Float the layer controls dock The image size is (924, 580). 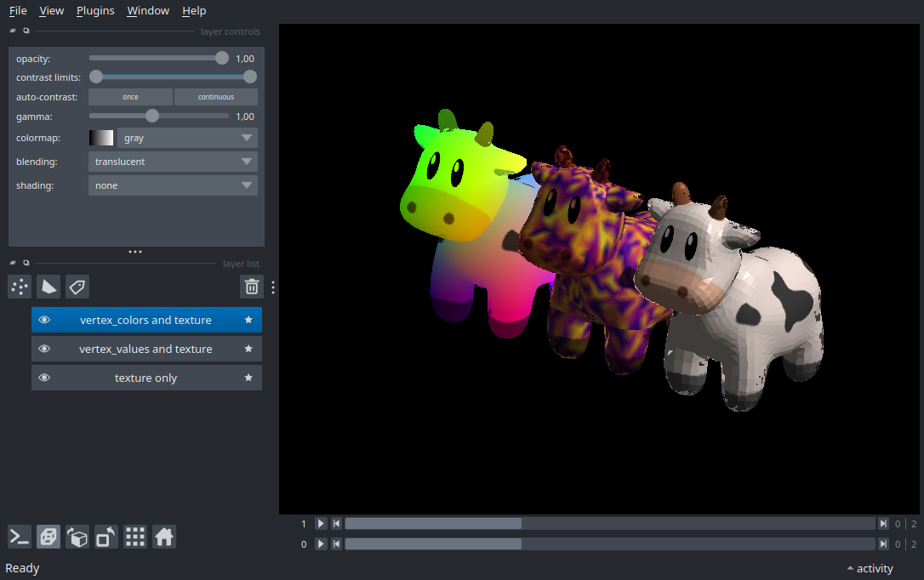click(26, 31)
